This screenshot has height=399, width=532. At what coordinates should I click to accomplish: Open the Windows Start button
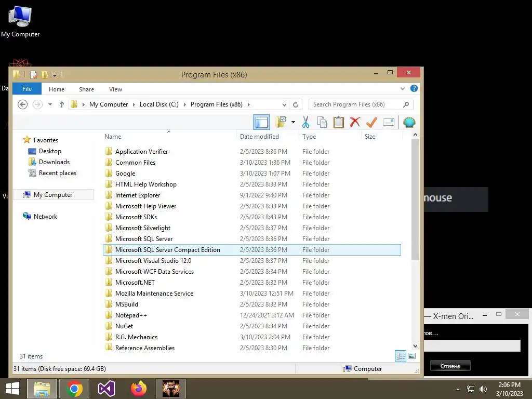click(x=12, y=389)
